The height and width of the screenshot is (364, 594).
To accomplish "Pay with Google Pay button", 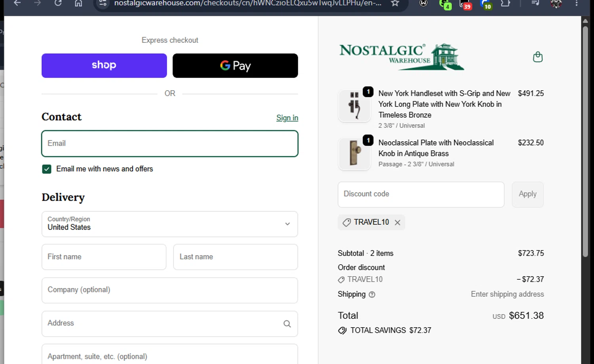I will (x=235, y=66).
